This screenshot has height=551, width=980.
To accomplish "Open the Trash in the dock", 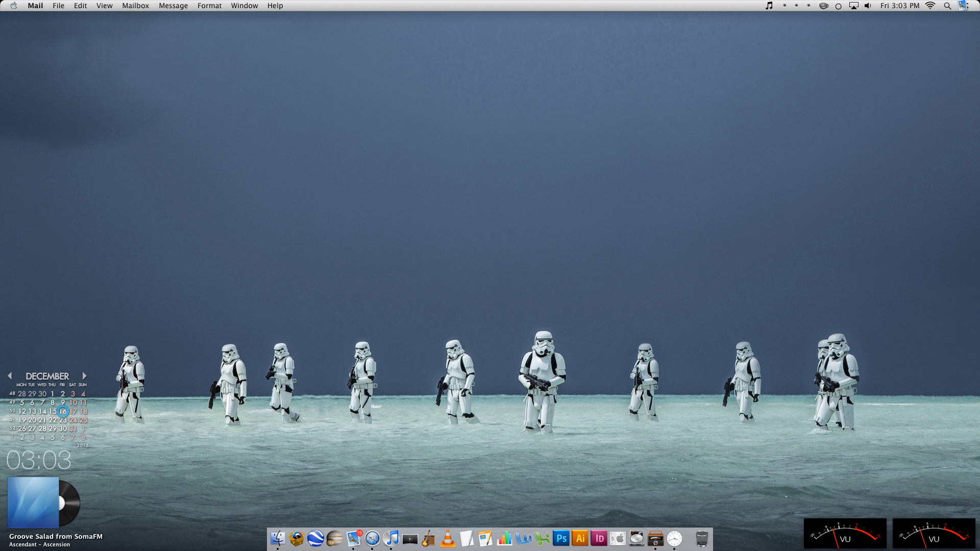I will point(702,538).
